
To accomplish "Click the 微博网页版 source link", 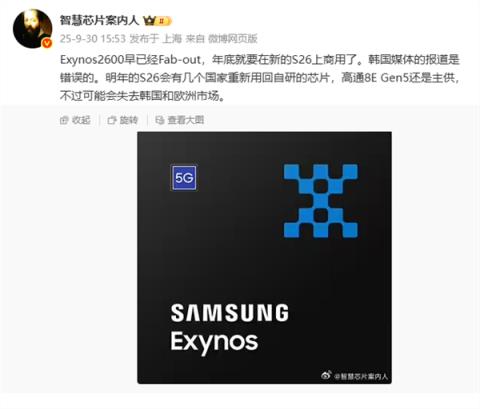I will pyautogui.click(x=233, y=39).
